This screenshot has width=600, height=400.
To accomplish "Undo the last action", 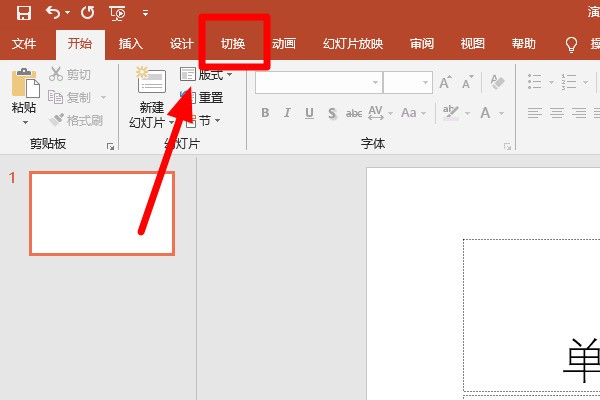I will point(52,14).
